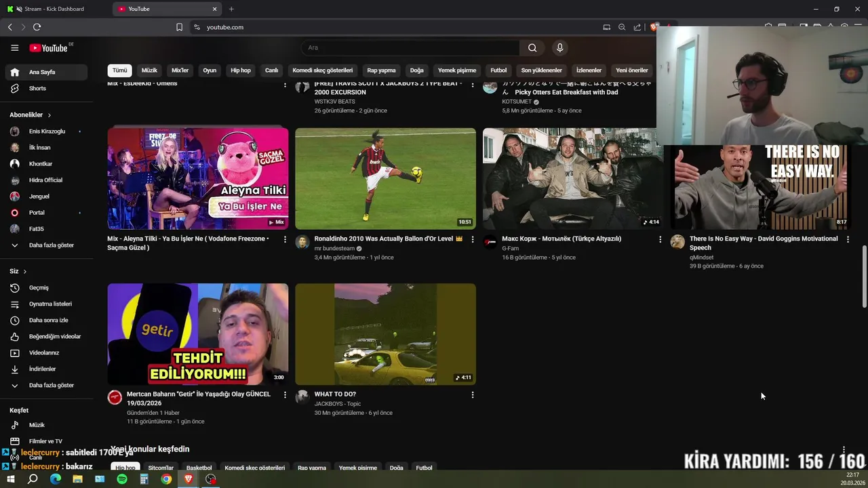Click the zoom-out magnifier in address bar
Image resolution: width=868 pixels, height=488 pixels.
coord(622,27)
